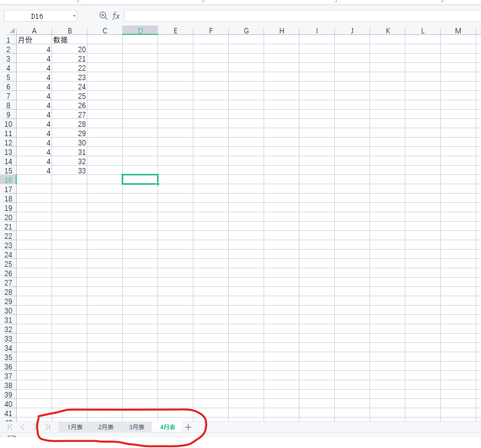
Task: Click cell with value 32
Action: click(70, 161)
